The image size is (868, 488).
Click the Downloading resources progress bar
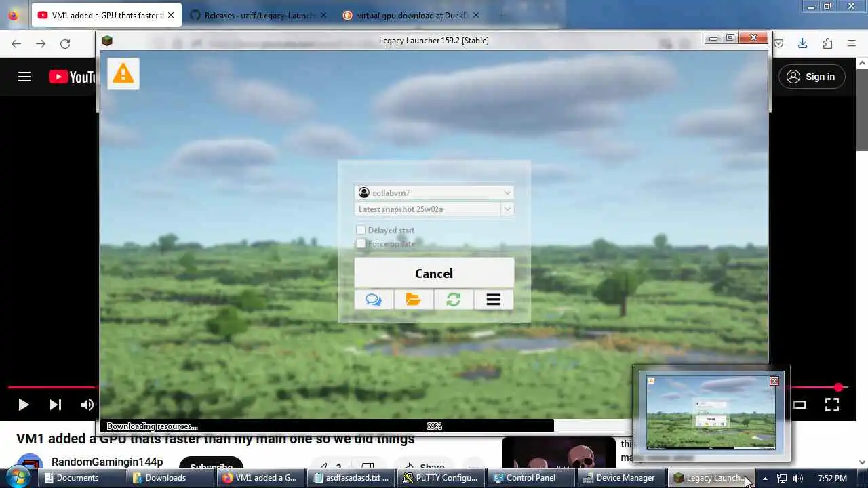click(x=434, y=426)
